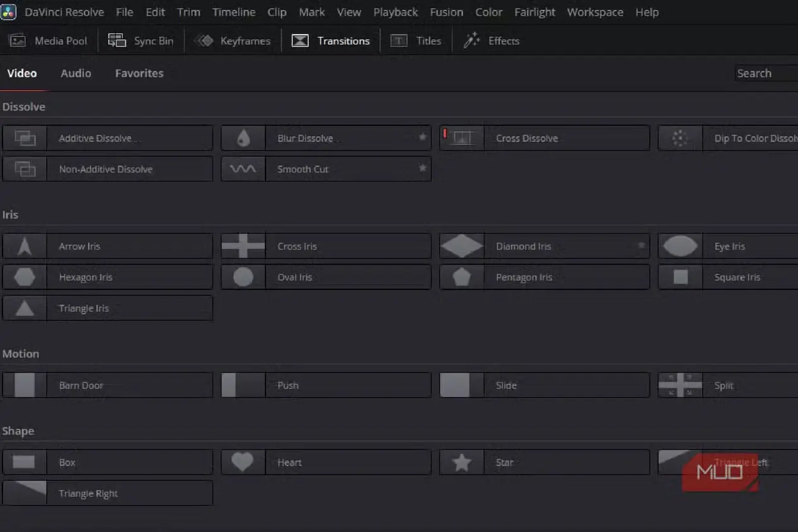
Task: Click the Heart transition label
Action: click(x=290, y=462)
